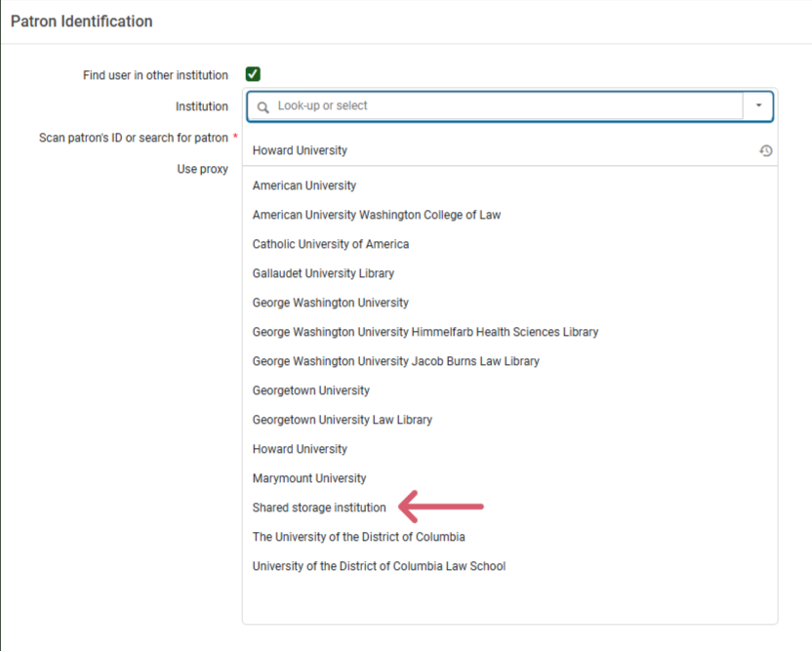
Task: Select The University of the District of Columbia
Action: 358,537
